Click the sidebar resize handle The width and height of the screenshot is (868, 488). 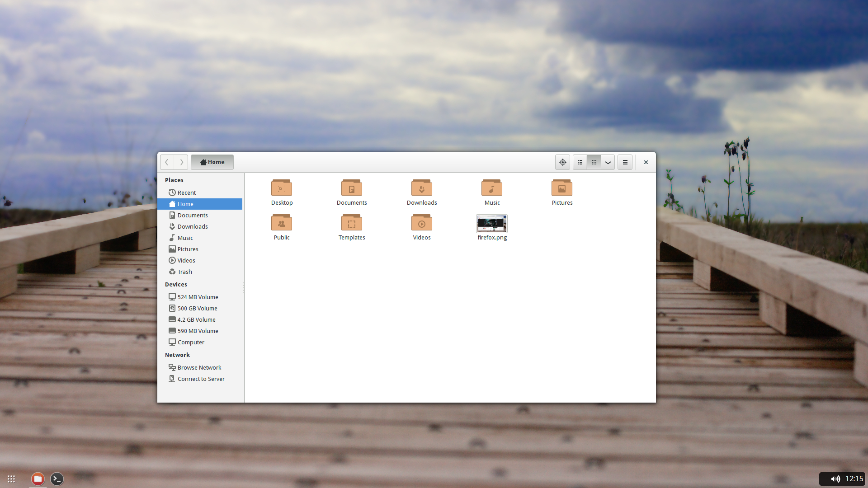[x=243, y=288]
